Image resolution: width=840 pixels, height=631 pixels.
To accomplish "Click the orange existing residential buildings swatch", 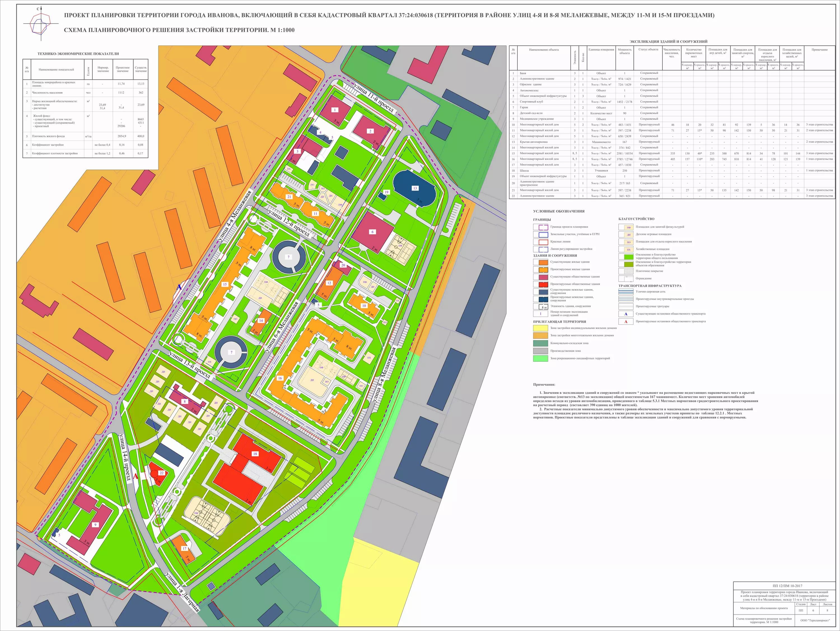I will [541, 262].
